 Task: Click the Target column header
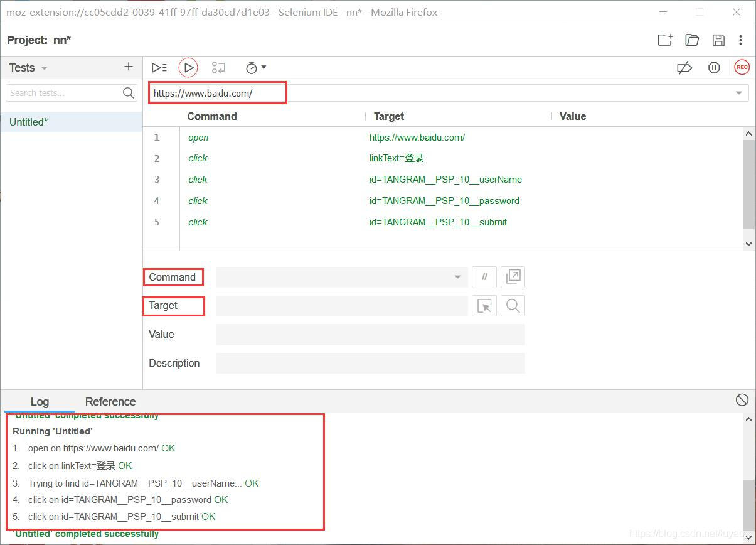point(389,116)
